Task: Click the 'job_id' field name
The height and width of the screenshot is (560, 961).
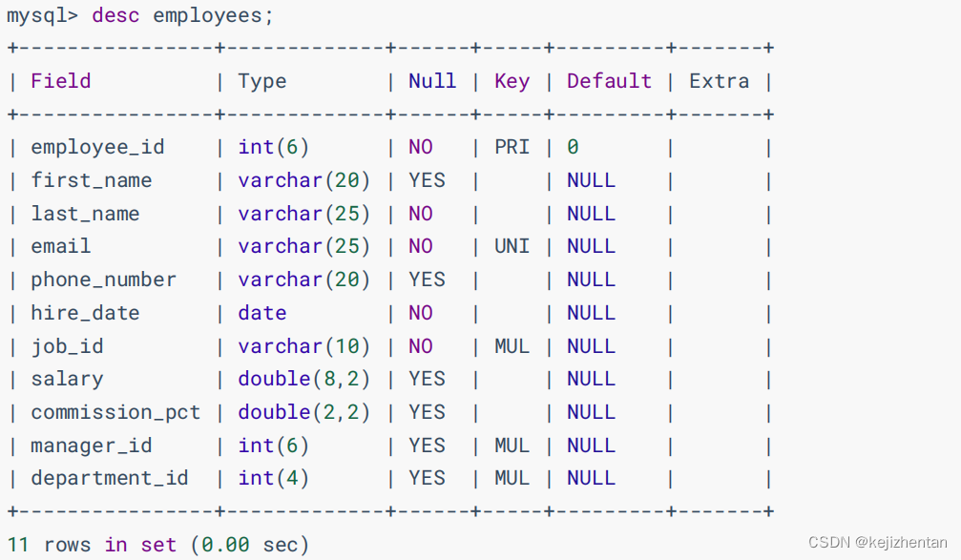Action: point(67,347)
